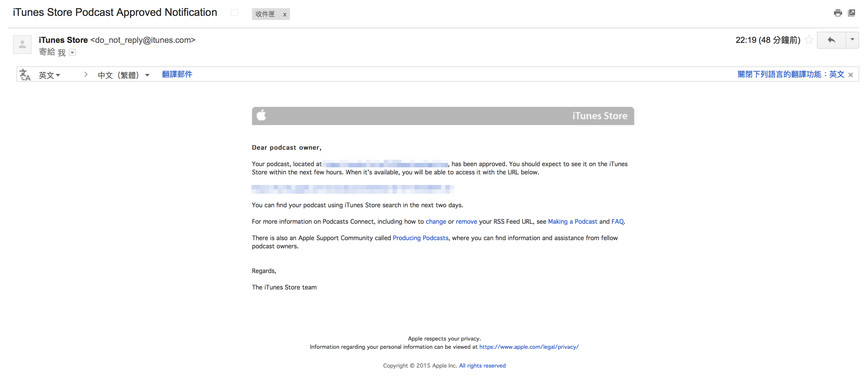Click the 翻譯郵件 translate message link
The height and width of the screenshot is (384, 868).
(x=177, y=74)
